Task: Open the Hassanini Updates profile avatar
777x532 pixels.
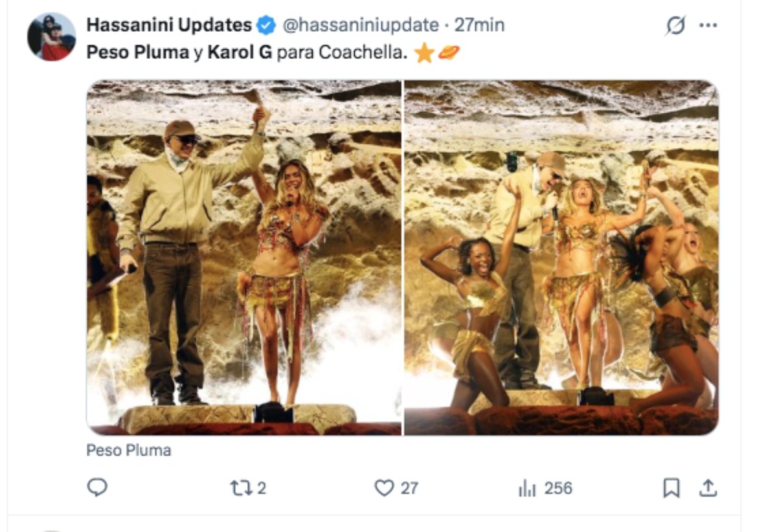Action: (x=51, y=37)
